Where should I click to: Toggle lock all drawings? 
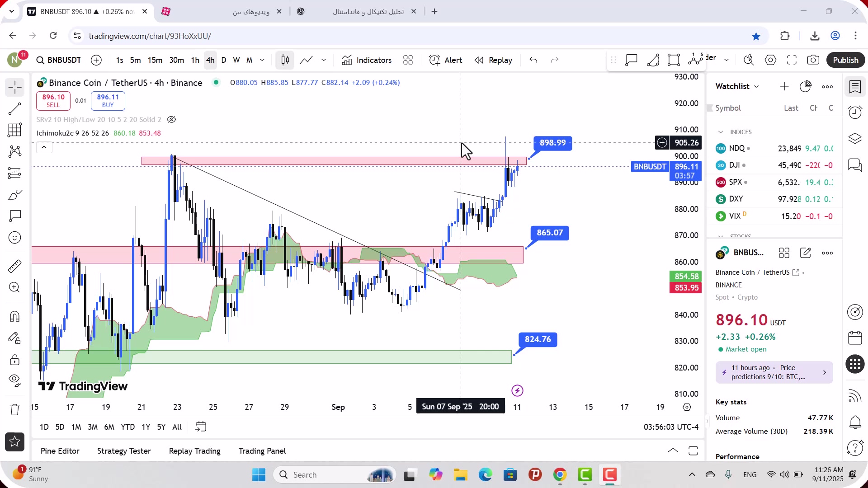(x=14, y=360)
